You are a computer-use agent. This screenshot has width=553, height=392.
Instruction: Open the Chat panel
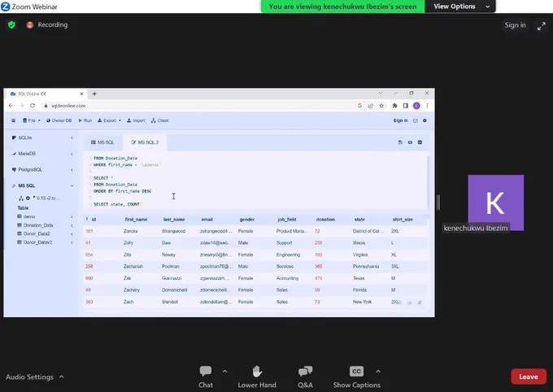[206, 377]
